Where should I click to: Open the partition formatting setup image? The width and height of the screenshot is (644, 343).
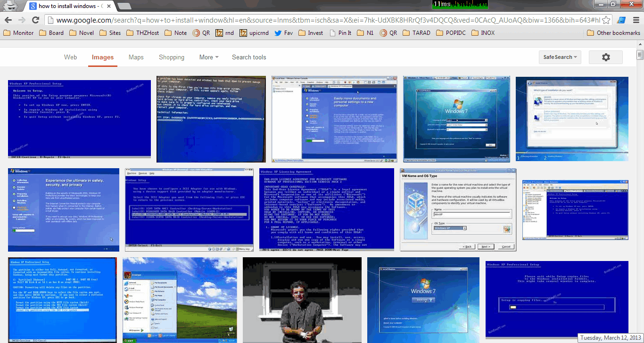pyautogui.click(x=62, y=300)
